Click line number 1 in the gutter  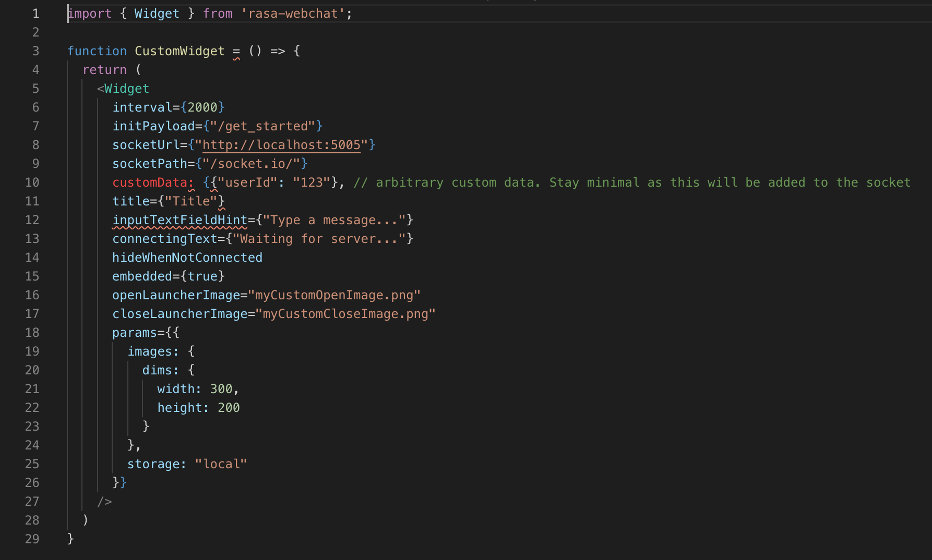click(x=35, y=13)
